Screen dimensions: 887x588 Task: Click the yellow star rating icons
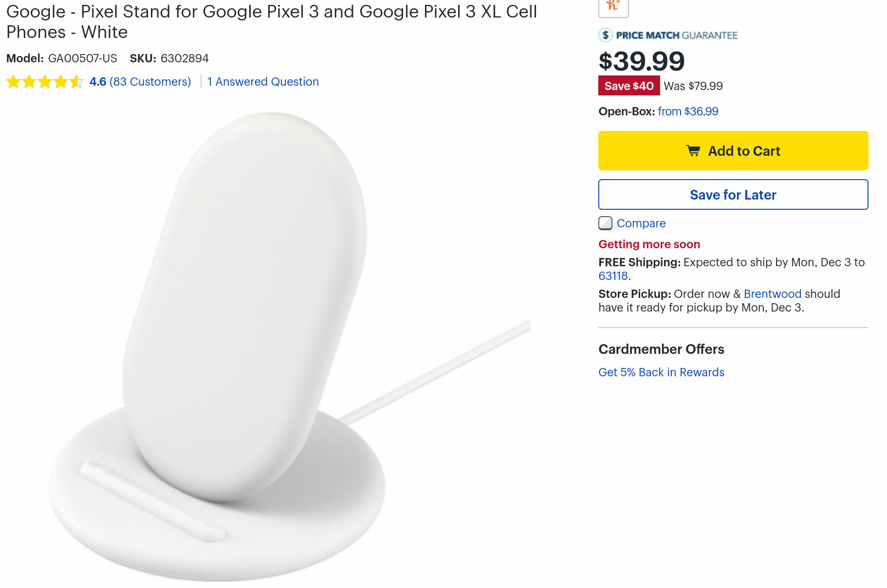coord(45,82)
